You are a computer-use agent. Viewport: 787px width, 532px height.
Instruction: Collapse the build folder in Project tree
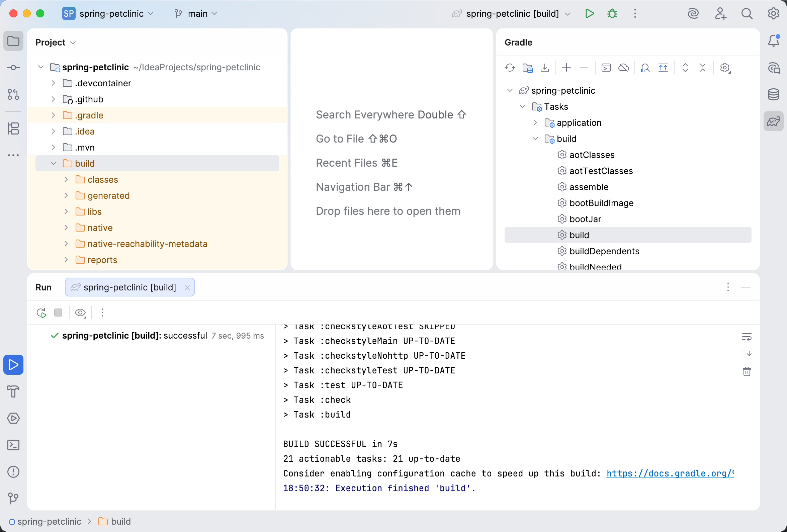coord(53,163)
